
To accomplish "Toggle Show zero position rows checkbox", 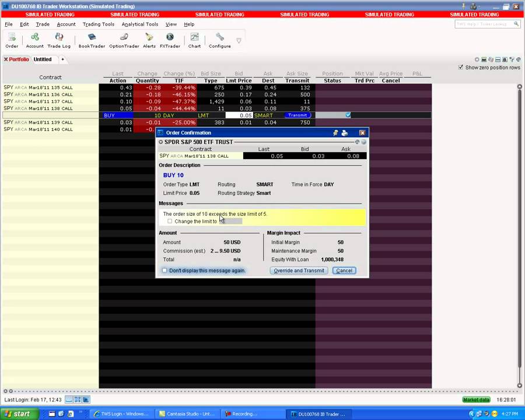I will coord(461,67).
